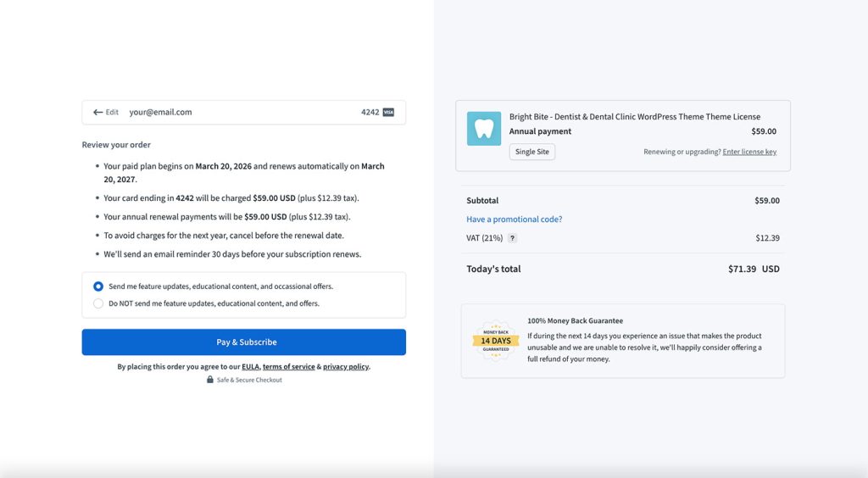
Task: Click the your@email.com address field
Action: click(x=160, y=112)
